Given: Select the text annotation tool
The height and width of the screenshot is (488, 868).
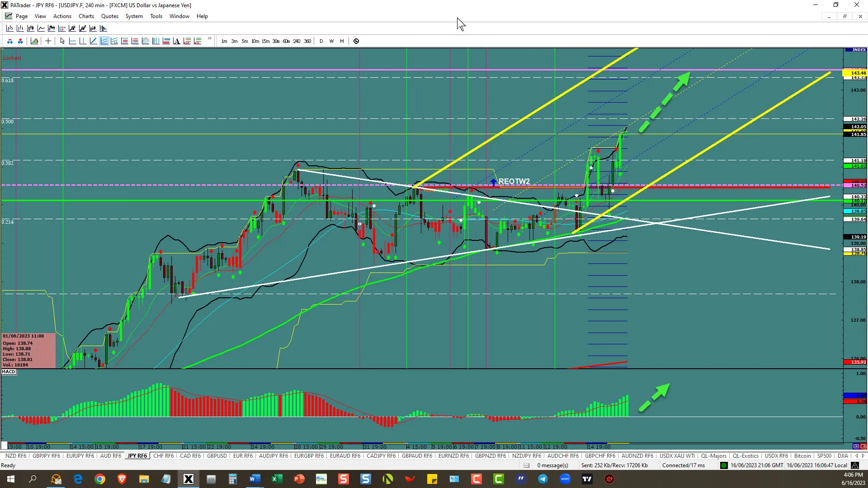Looking at the screenshot, I should pyautogui.click(x=176, y=41).
